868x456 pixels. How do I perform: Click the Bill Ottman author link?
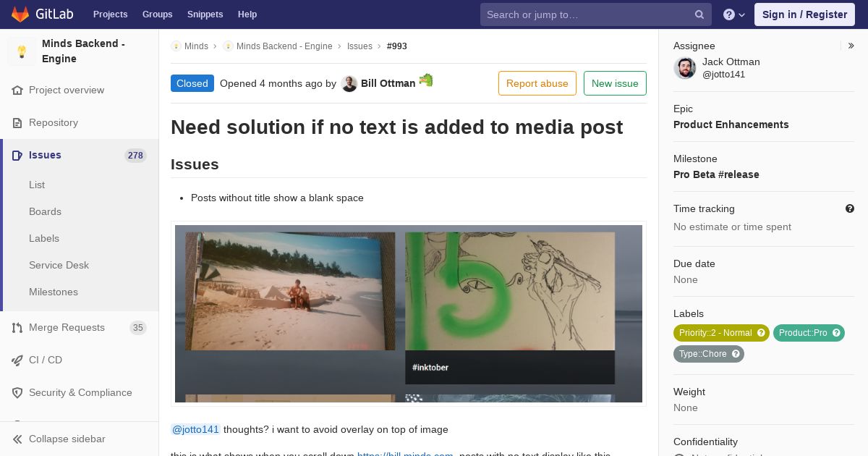[388, 83]
